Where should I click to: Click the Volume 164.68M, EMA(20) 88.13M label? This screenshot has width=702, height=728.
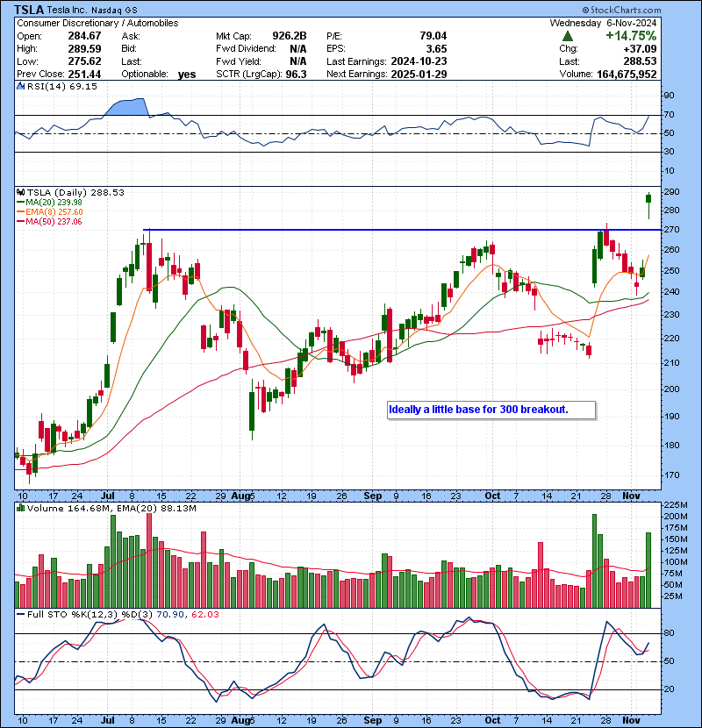tap(111, 509)
